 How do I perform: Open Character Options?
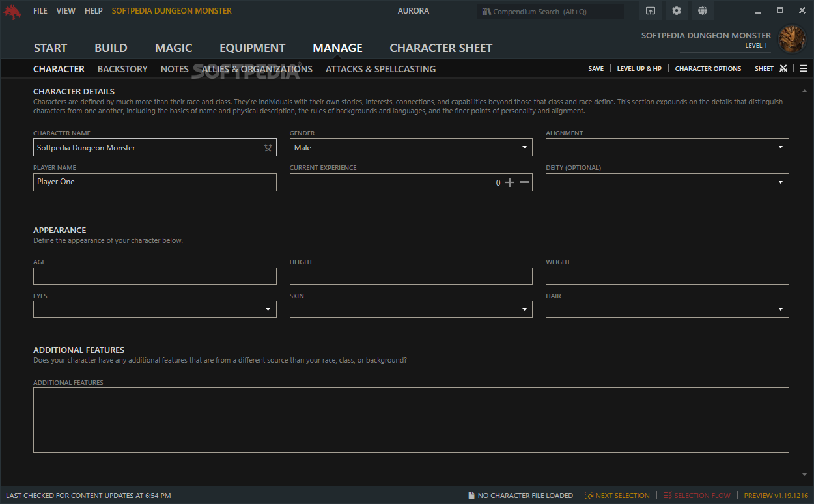point(708,69)
